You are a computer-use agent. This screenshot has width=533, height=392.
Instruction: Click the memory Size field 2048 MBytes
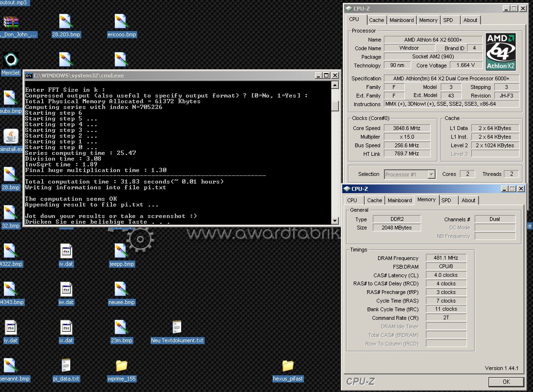[x=397, y=228]
